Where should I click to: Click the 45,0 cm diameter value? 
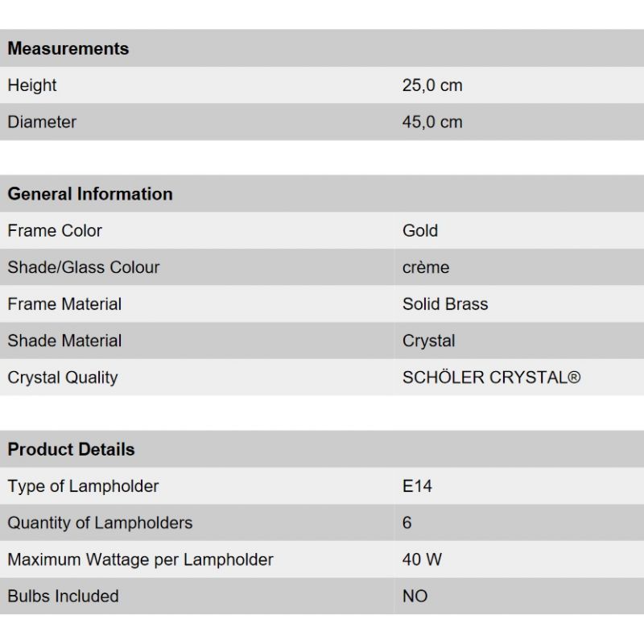coord(432,122)
